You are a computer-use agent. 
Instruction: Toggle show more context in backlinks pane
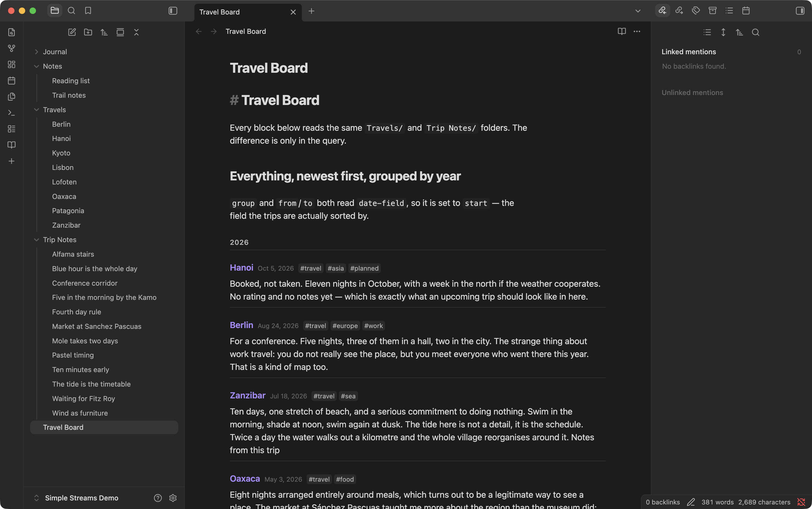(723, 32)
